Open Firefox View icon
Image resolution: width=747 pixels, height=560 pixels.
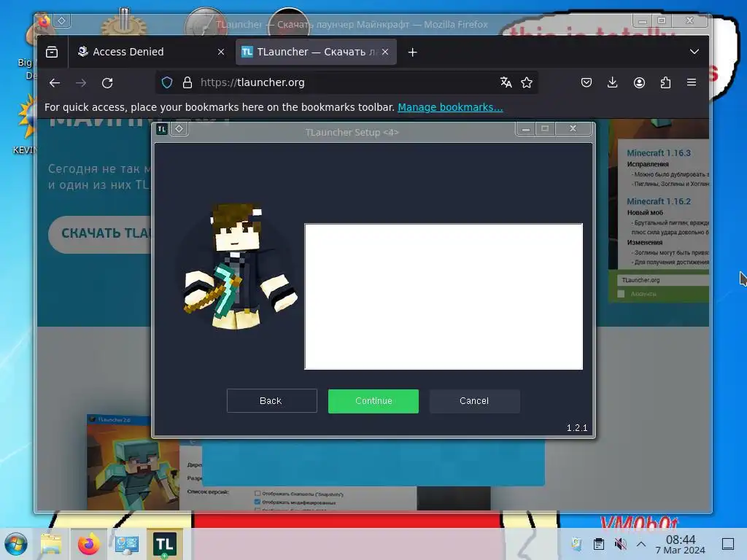point(52,52)
